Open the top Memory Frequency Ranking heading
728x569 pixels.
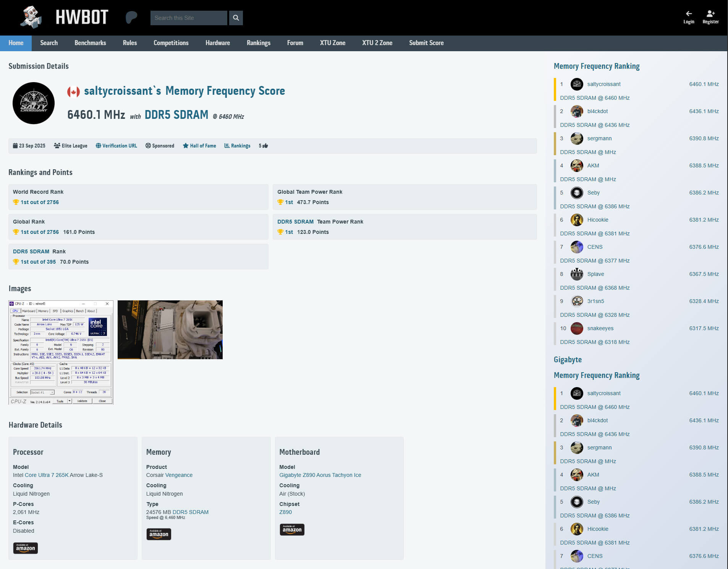597,66
